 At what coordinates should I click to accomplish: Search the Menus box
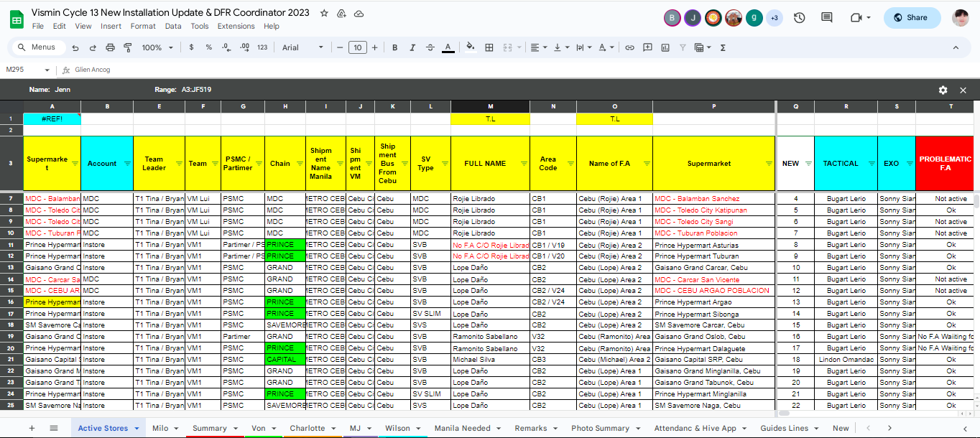point(37,47)
